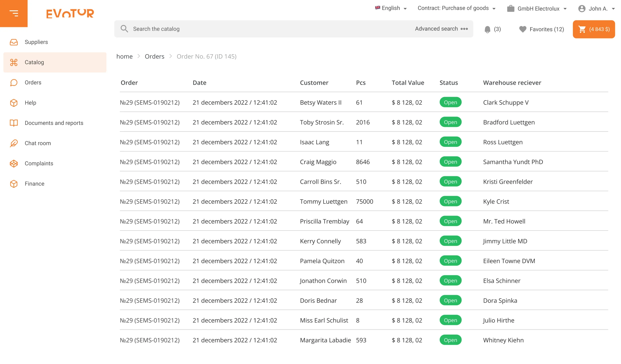Click the Finance box icon

point(14,184)
